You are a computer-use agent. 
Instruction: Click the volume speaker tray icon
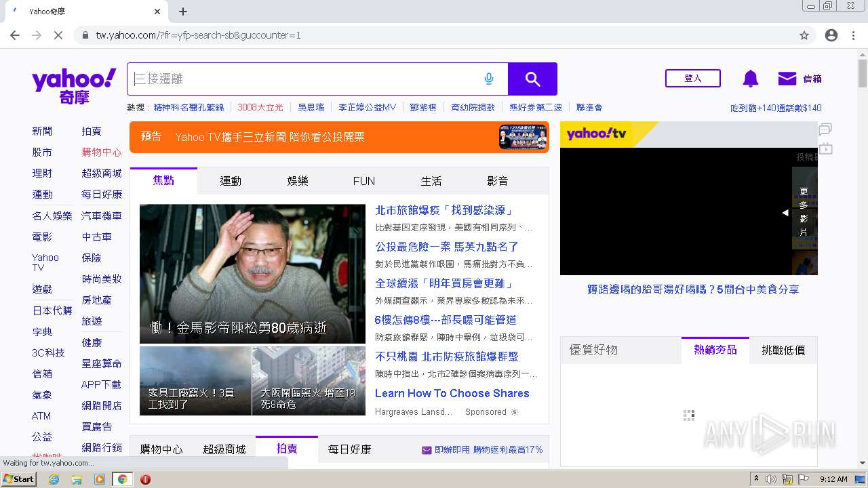[772, 479]
